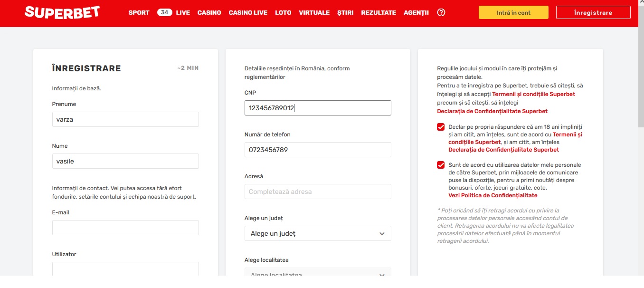Click the Utilizator input field

click(x=125, y=269)
